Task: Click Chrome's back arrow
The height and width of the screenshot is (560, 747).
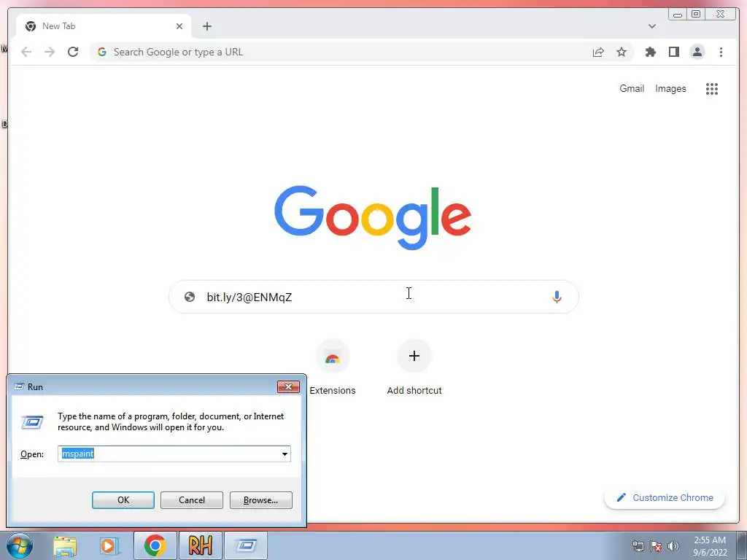Action: click(x=26, y=52)
